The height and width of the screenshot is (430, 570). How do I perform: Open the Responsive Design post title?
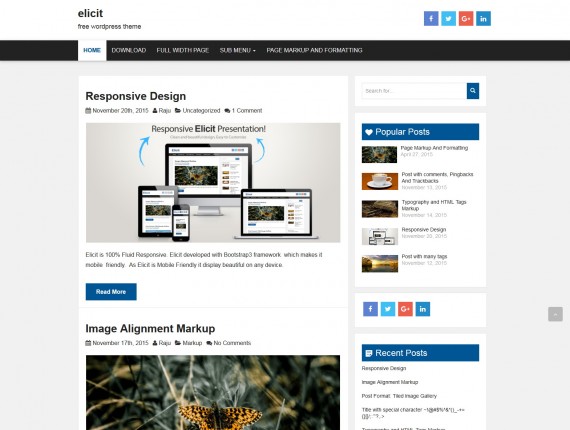click(x=136, y=96)
